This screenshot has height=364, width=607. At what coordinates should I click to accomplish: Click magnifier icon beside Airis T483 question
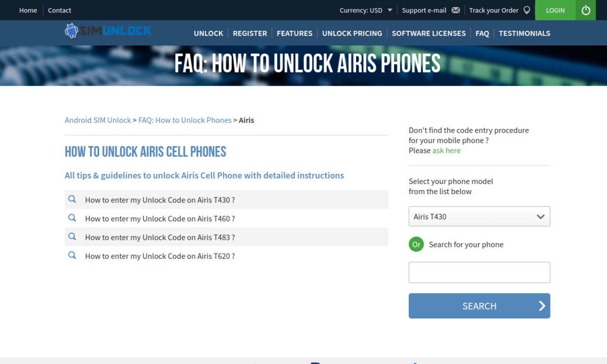tap(72, 237)
